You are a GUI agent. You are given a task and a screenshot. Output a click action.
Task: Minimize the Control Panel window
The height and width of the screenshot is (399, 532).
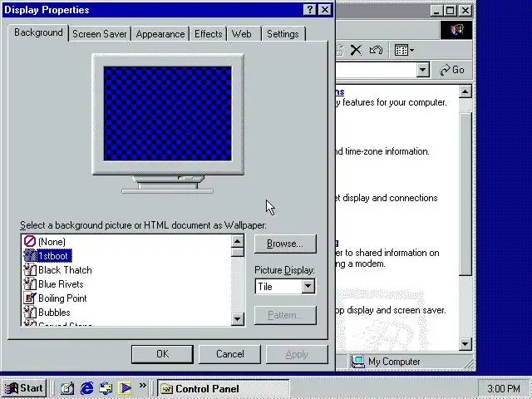coord(436,11)
